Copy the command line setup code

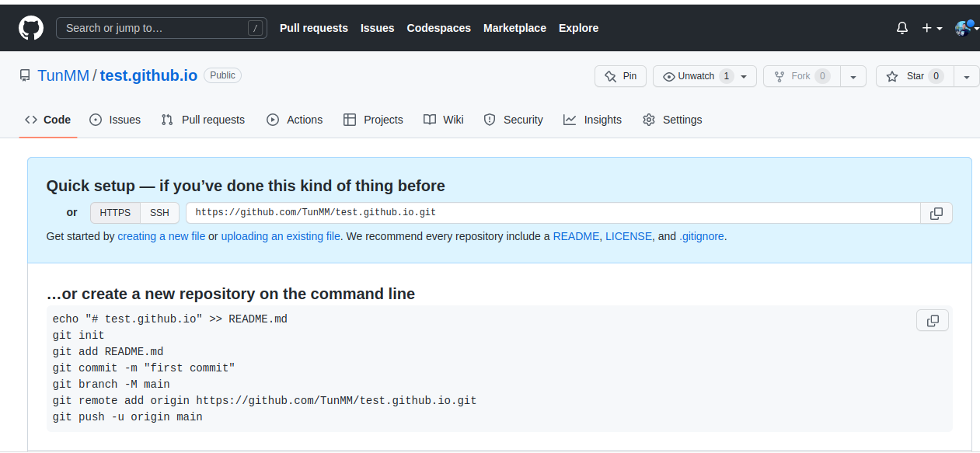(933, 320)
